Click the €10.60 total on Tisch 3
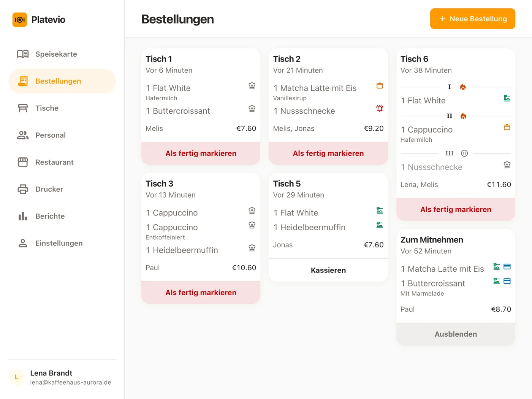Viewport: 532px width, 399px height. tap(244, 268)
